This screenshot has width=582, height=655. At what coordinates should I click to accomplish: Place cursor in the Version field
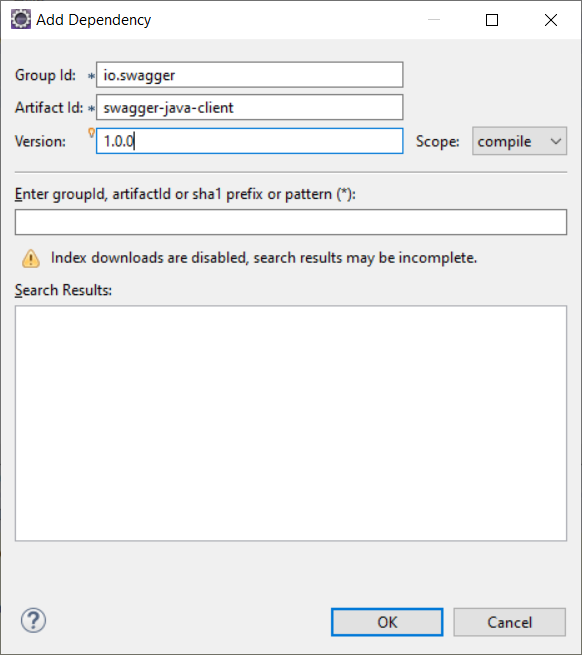[x=249, y=141]
